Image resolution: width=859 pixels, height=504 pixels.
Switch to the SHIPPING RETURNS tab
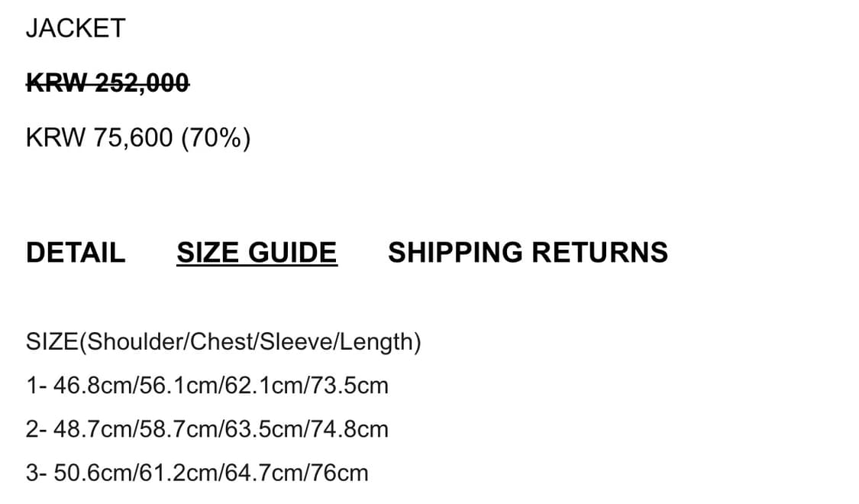tap(528, 253)
